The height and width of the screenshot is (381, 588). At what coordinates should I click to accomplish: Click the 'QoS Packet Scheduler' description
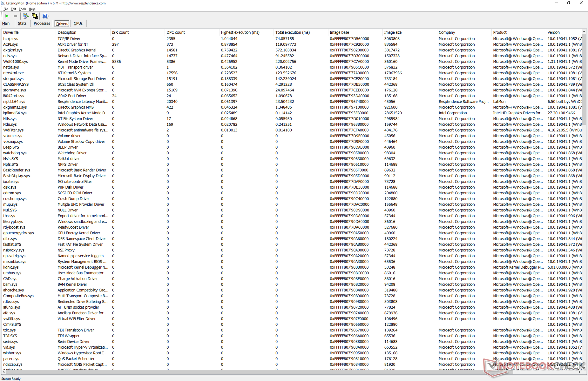[76, 359]
